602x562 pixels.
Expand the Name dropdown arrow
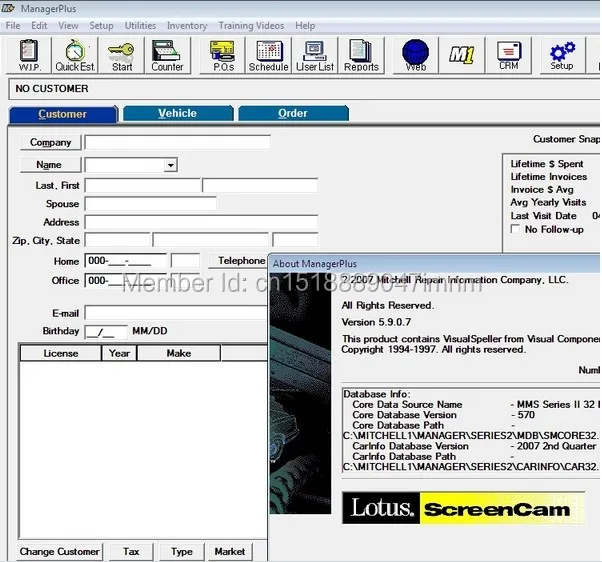[170, 165]
